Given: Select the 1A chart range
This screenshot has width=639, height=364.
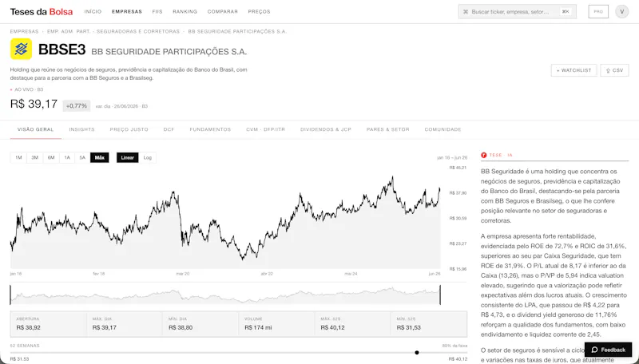Looking at the screenshot, I should 67,157.
